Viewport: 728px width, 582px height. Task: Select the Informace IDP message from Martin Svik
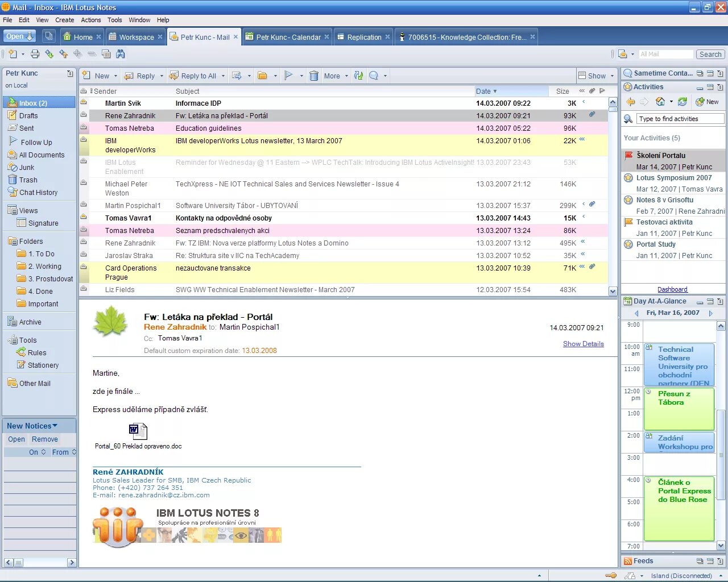(x=344, y=103)
